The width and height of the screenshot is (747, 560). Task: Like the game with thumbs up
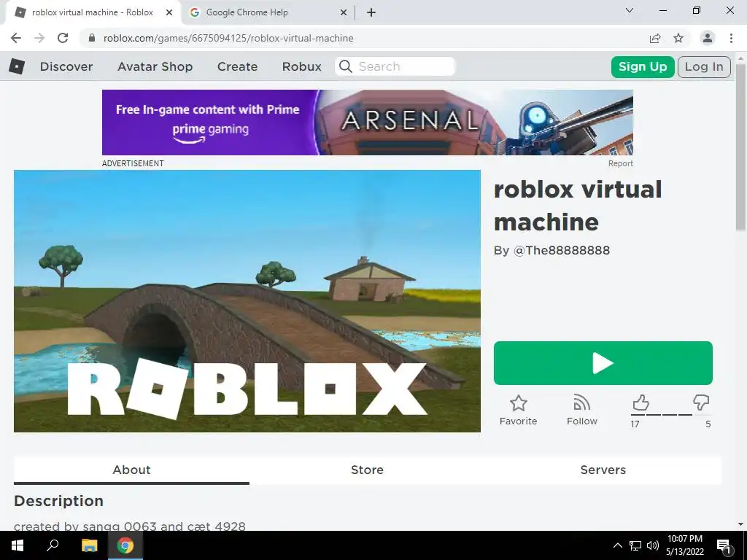click(640, 402)
